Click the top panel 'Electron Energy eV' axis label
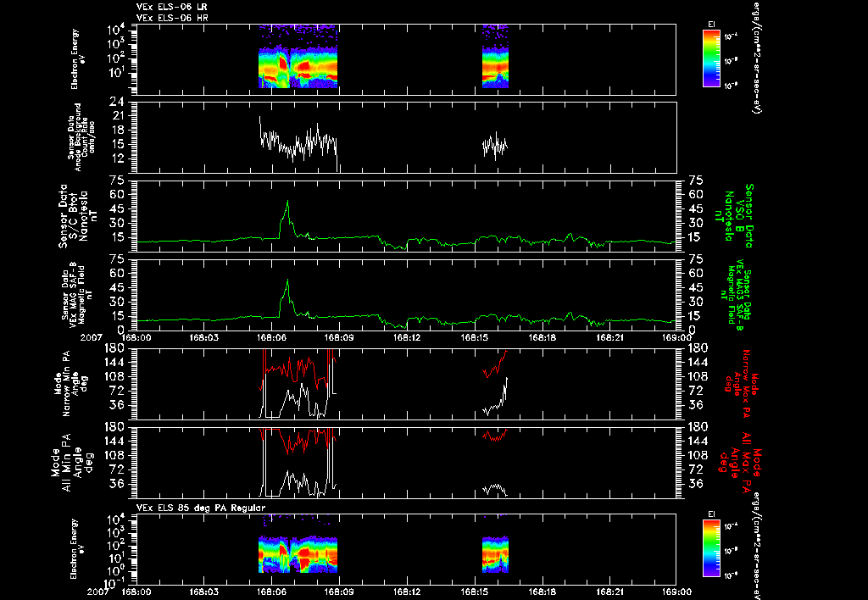The width and height of the screenshot is (868, 600). 78,59
